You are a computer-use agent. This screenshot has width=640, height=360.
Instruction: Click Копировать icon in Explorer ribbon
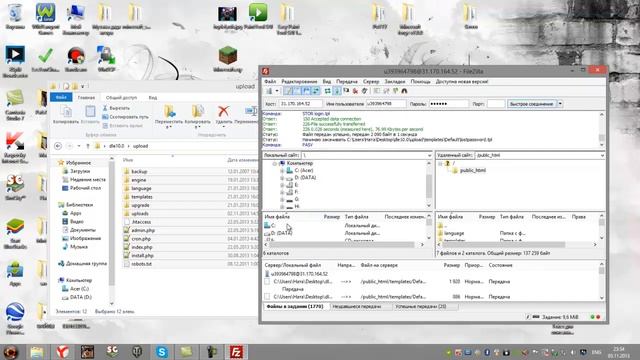pyautogui.click(x=66, y=115)
